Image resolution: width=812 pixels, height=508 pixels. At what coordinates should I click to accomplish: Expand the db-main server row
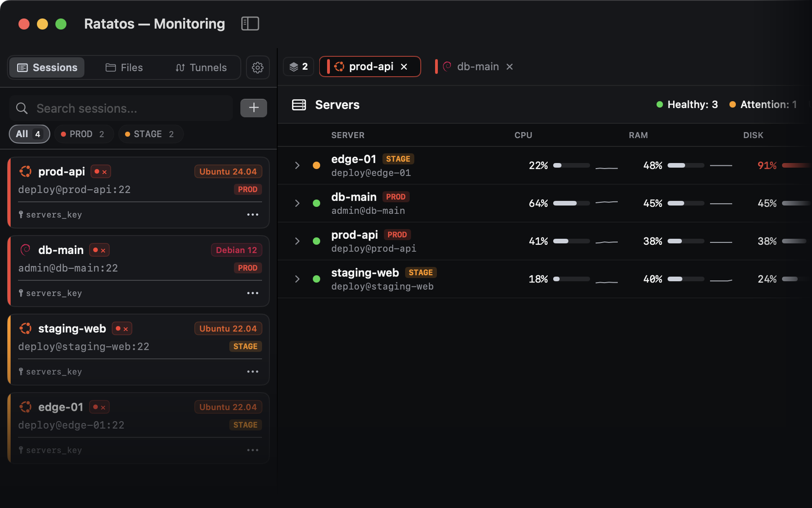coord(297,203)
